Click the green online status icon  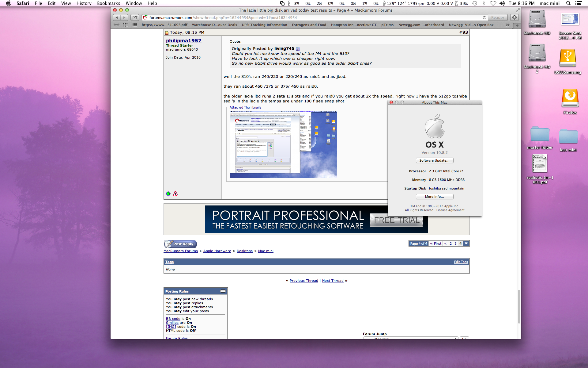pyautogui.click(x=168, y=194)
